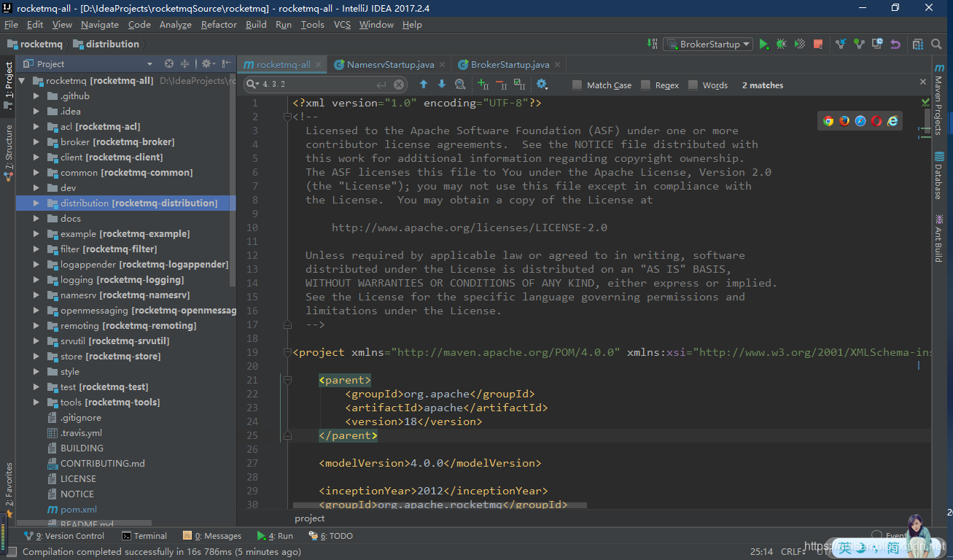The image size is (953, 560).
Task: Open in Chrome browser icon
Action: point(828,121)
